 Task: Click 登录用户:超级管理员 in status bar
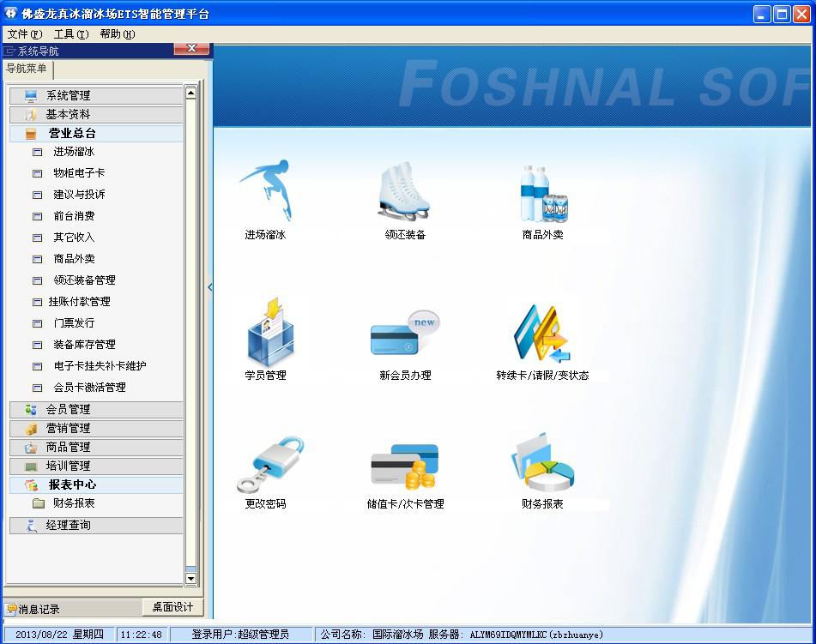coord(240,635)
